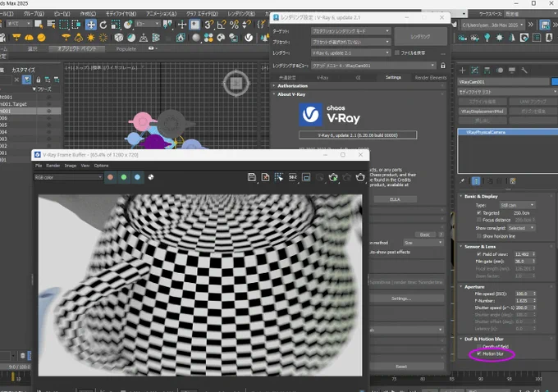Click the rectangular selection region icon
Image resolution: width=558 pixels, height=392 pixels.
pos(64,25)
